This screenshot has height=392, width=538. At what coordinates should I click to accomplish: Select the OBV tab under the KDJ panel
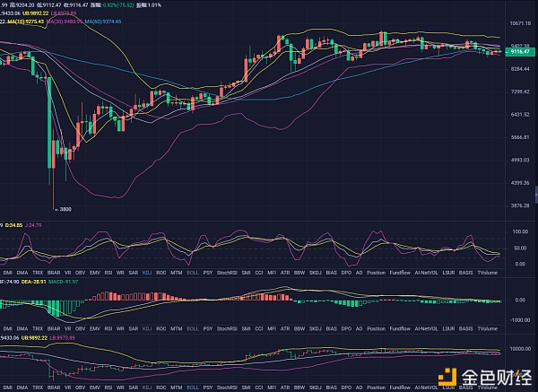coord(80,273)
